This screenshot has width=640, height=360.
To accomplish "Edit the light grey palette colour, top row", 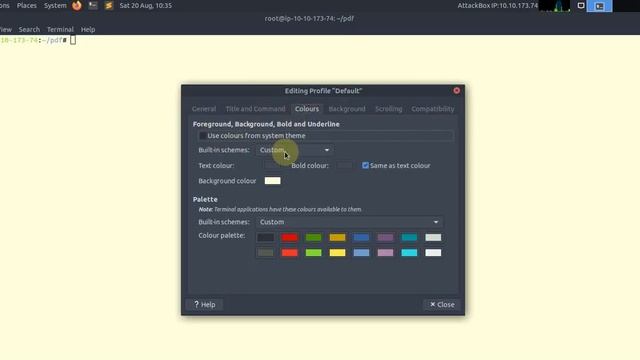I will tap(433, 237).
